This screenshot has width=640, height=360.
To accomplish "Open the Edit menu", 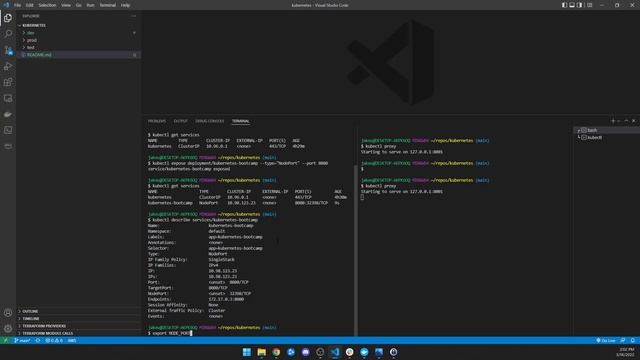I will pyautogui.click(x=30, y=5).
